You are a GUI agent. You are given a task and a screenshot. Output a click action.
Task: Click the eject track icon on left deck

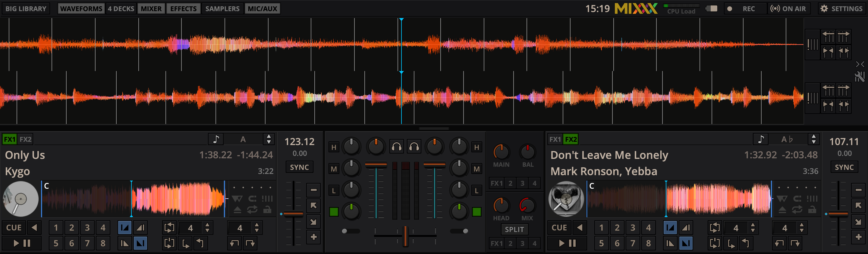click(237, 210)
